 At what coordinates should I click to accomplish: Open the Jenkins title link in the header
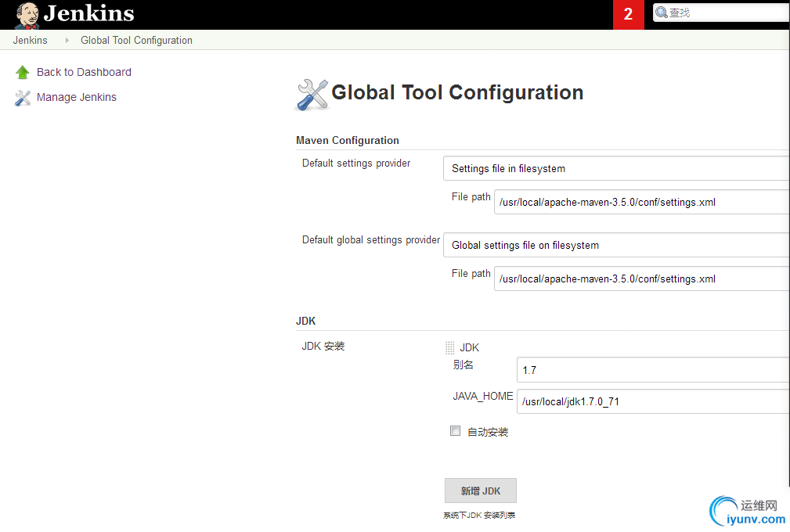[x=88, y=13]
